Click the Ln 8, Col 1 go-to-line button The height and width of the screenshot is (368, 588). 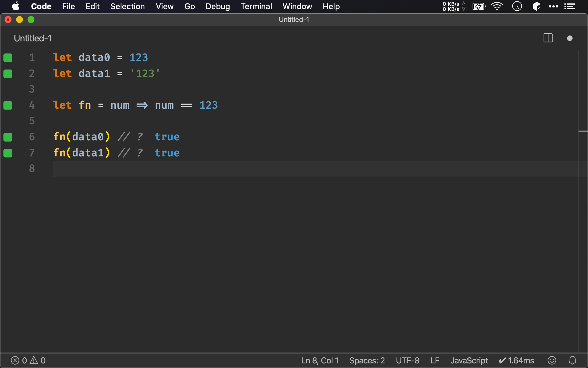320,360
